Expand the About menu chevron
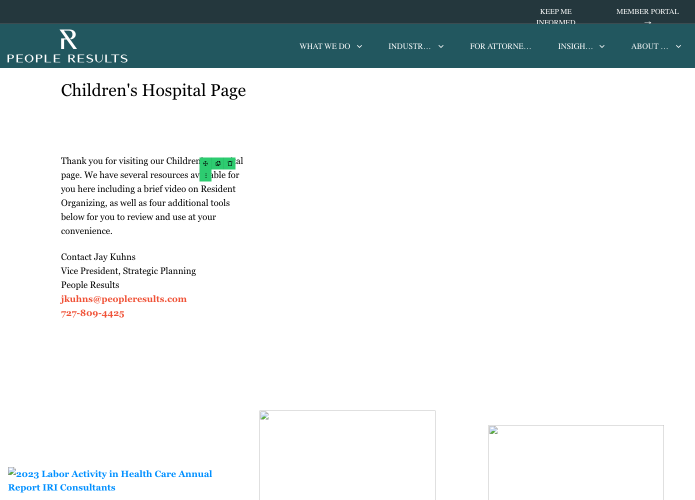The image size is (695, 500). [678, 46]
